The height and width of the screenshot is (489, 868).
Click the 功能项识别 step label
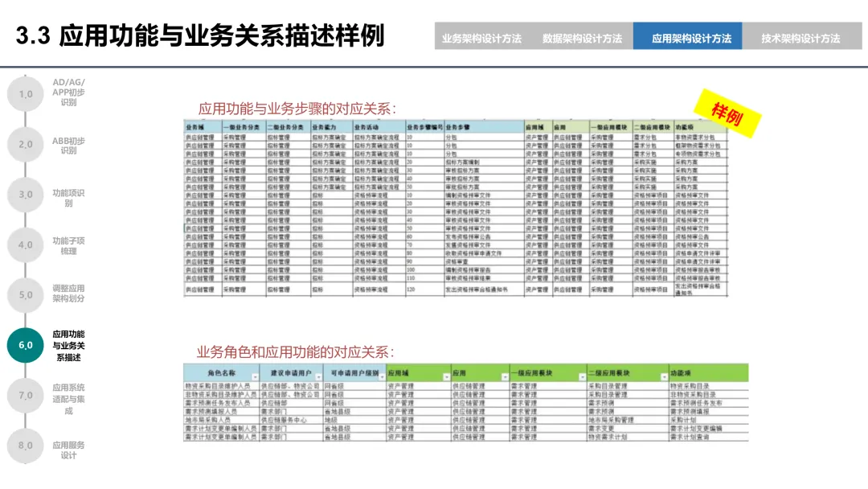click(68, 198)
